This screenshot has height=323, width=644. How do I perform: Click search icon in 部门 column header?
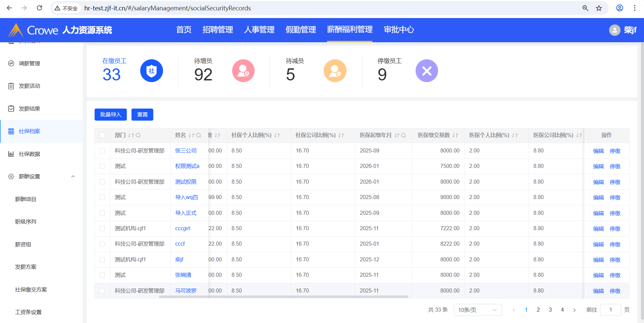coord(138,135)
